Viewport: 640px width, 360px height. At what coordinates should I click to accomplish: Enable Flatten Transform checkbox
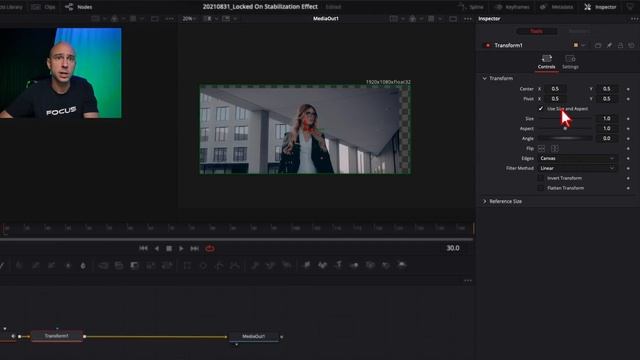[540, 188]
